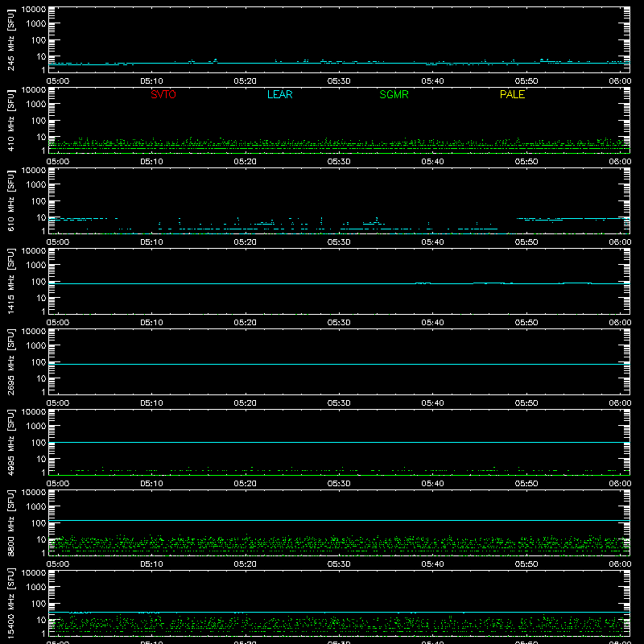Click 05:00 tick under the 4995 MHz plot
644x644 pixels.
pos(58,484)
